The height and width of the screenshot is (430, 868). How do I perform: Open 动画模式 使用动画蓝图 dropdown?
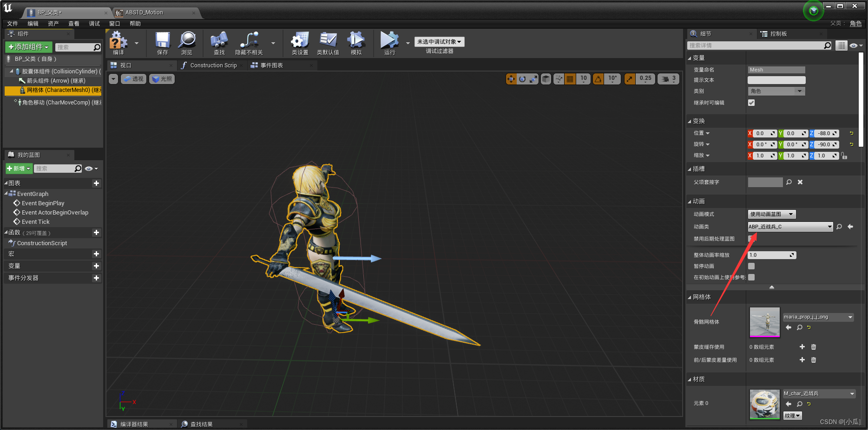[x=772, y=214]
